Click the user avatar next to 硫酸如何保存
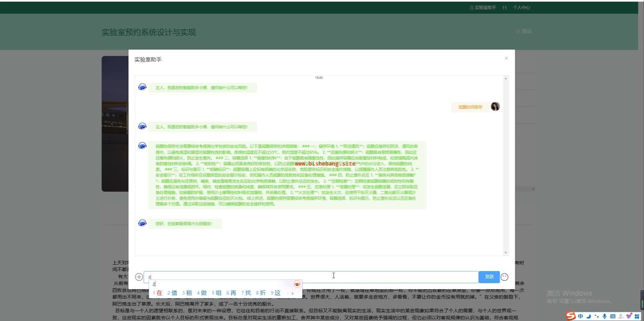Viewport: 644px width, 321px height. (495, 107)
